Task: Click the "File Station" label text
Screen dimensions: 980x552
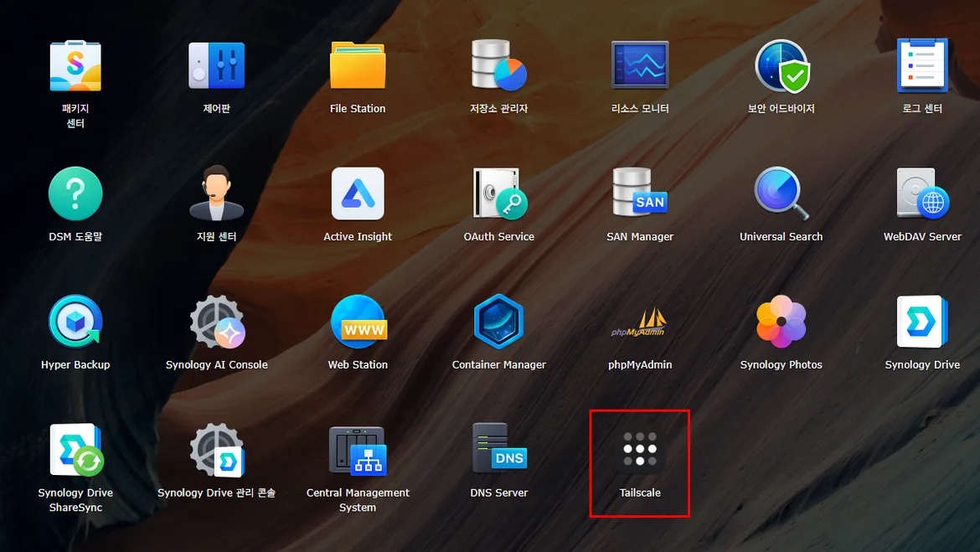Action: coord(358,109)
